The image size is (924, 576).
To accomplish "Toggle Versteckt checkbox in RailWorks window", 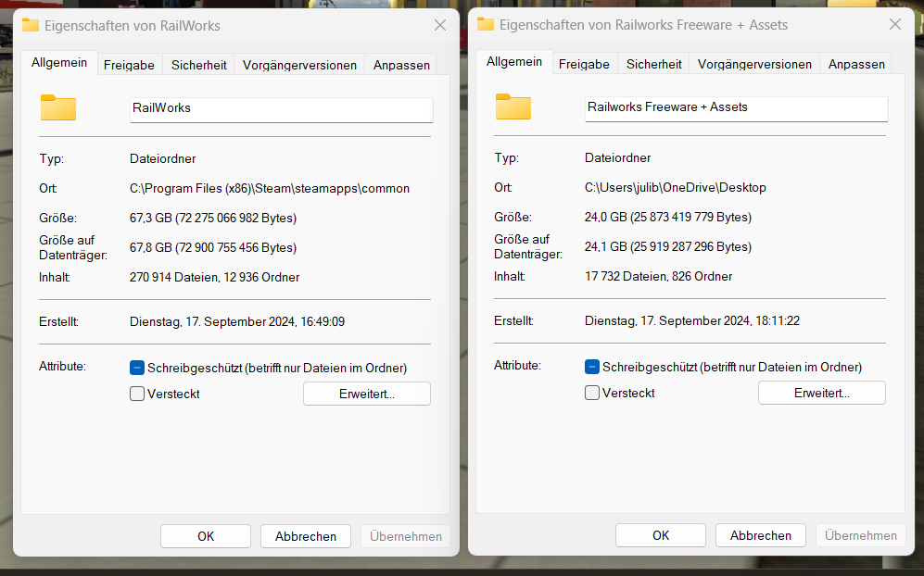I will point(137,394).
